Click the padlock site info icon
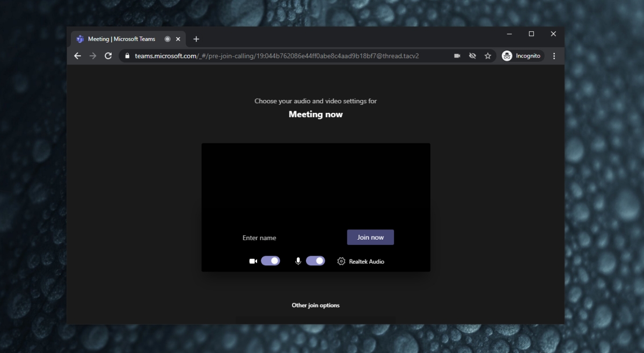 coord(127,56)
